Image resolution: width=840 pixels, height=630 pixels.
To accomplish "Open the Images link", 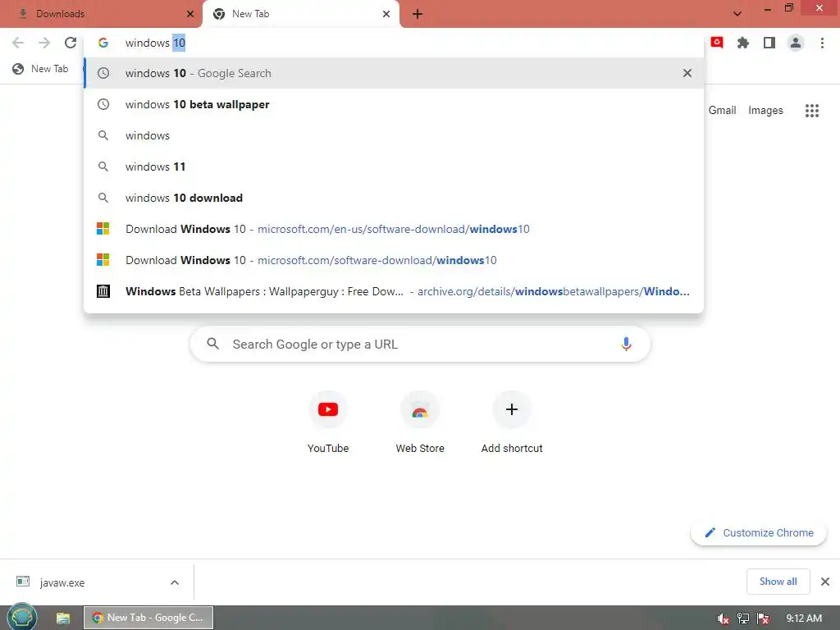I will click(x=765, y=111).
